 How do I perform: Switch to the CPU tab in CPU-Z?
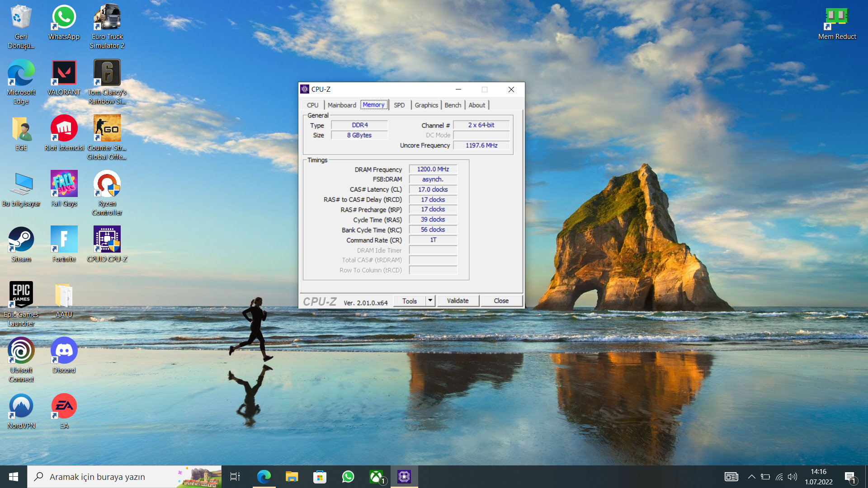tap(312, 105)
